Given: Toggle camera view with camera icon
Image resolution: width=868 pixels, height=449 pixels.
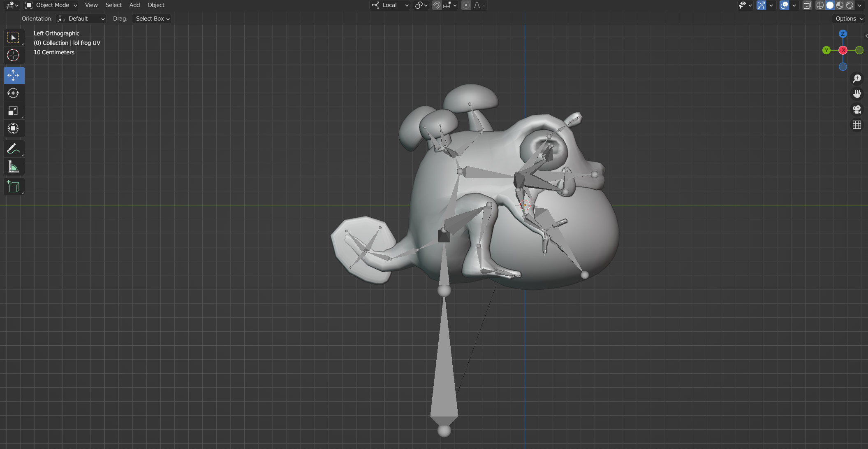Looking at the screenshot, I should [857, 109].
